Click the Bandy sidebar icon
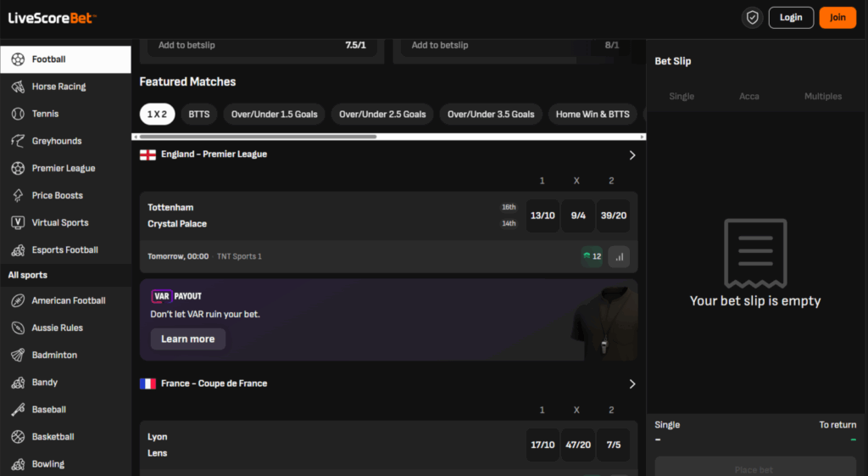 coord(18,382)
